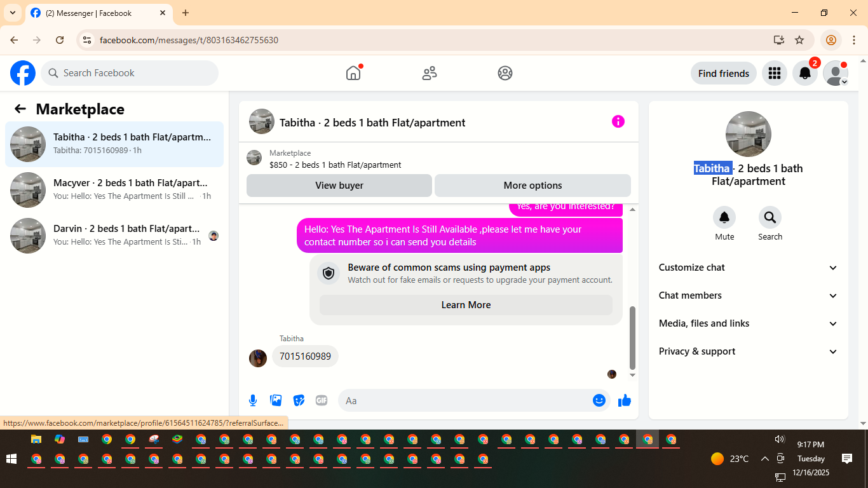Viewport: 868px width, 488px height.
Task: Toggle the pink conversation information icon
Action: 618,121
